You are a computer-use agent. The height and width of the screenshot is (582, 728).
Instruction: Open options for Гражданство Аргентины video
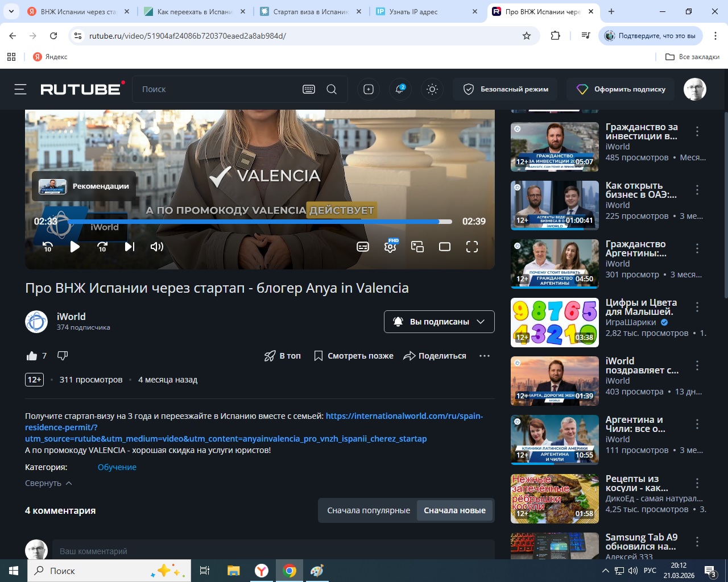click(x=697, y=248)
